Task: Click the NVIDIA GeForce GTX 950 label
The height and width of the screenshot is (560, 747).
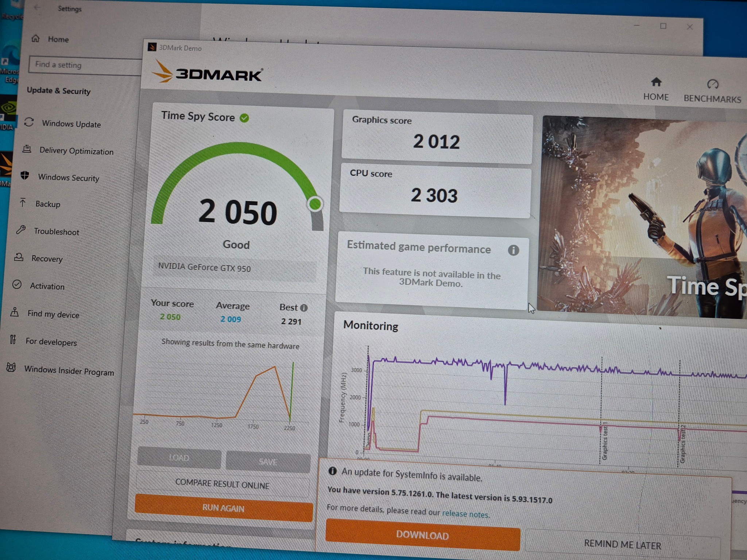Action: (x=204, y=268)
